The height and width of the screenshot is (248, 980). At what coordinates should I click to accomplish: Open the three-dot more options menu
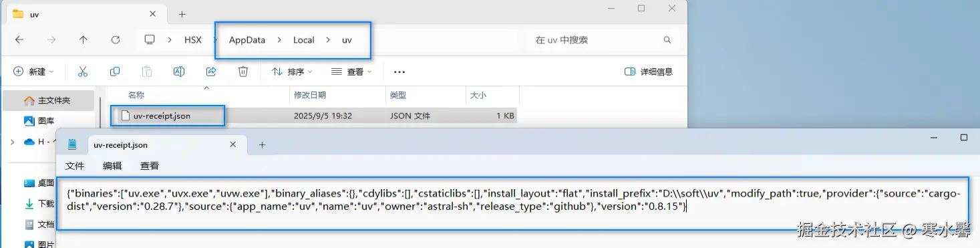point(399,72)
